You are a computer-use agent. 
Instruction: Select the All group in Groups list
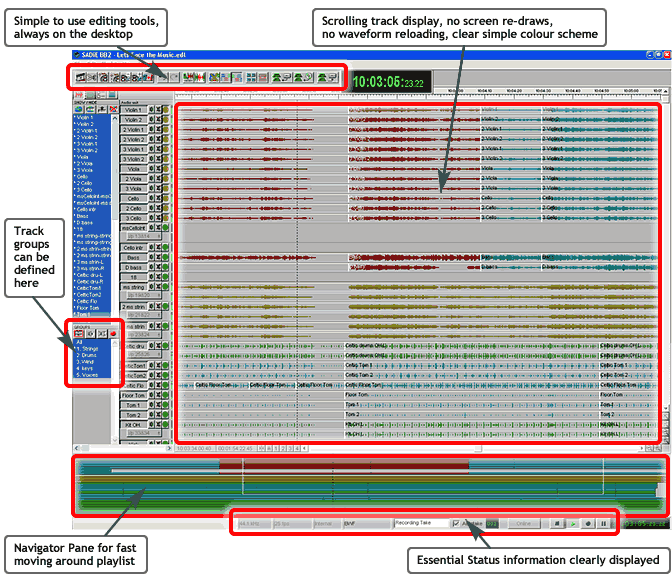92,343
